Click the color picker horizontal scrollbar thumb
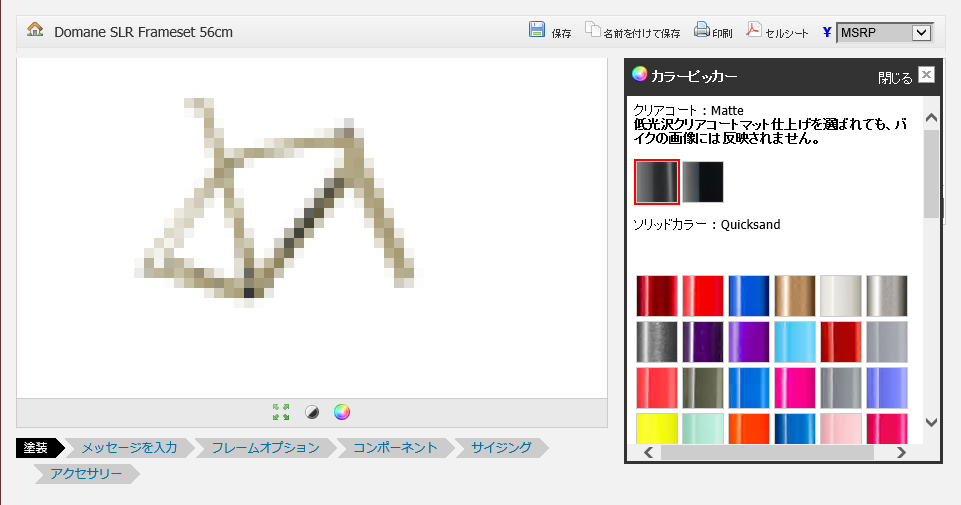Image resolution: width=961 pixels, height=505 pixels. click(x=767, y=452)
